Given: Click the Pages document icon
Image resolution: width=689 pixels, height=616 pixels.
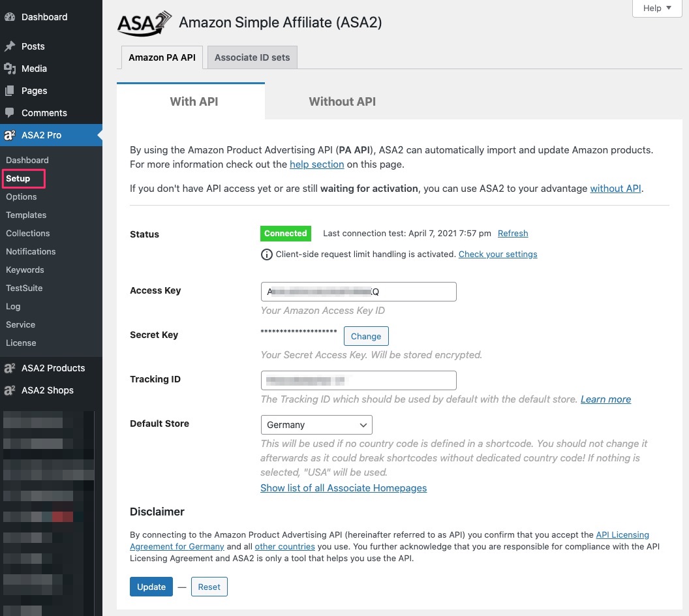Looking at the screenshot, I should point(12,91).
